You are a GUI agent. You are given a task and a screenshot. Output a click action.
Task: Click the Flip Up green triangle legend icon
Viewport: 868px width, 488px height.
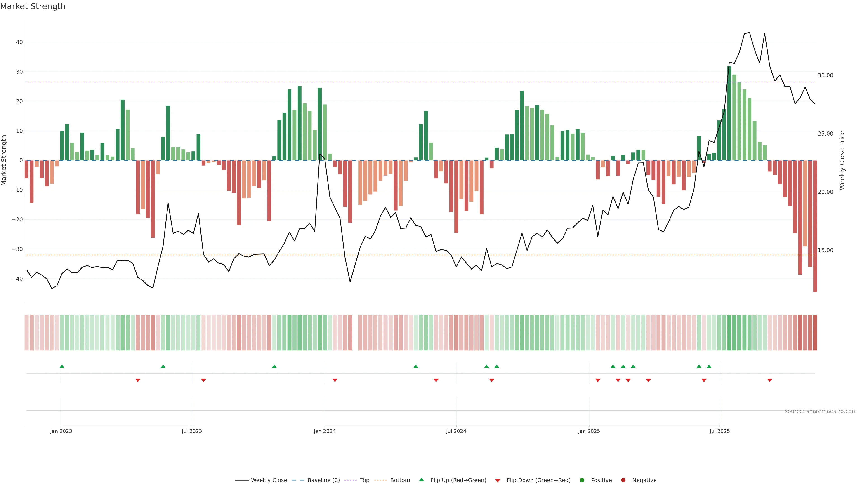[421, 480]
